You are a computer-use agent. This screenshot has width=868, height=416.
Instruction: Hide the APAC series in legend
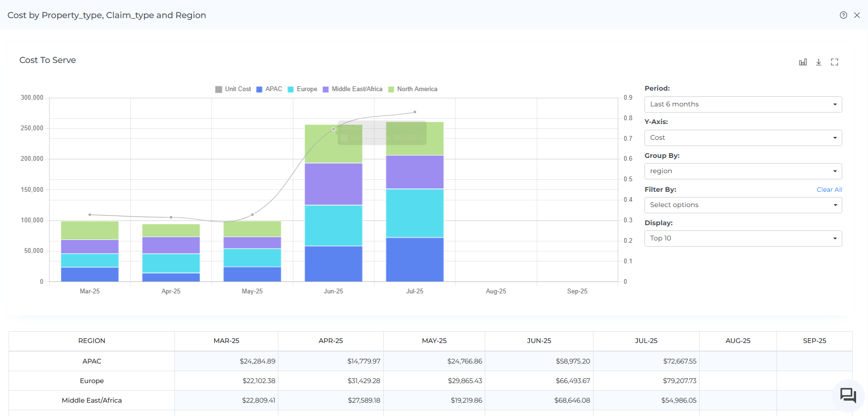tap(269, 89)
